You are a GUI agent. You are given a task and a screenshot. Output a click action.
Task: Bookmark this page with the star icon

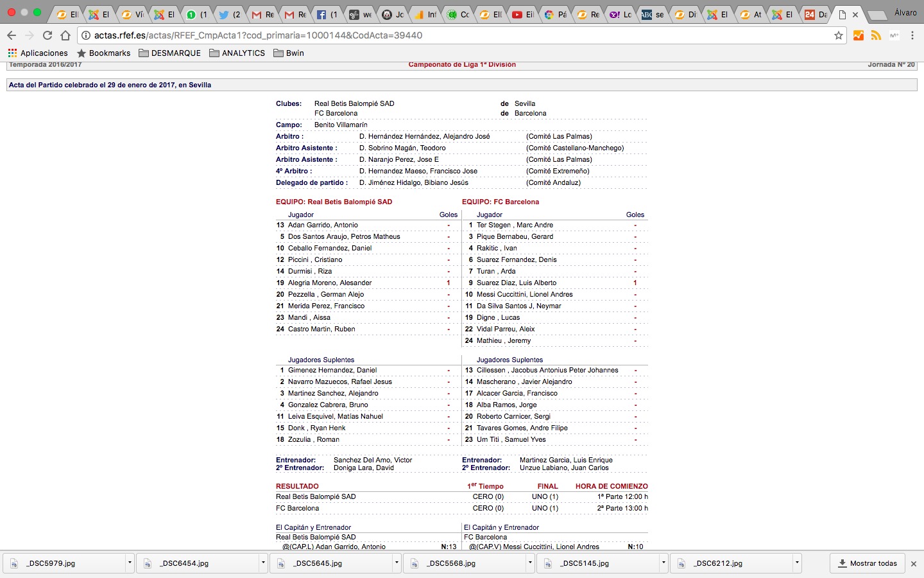point(838,35)
